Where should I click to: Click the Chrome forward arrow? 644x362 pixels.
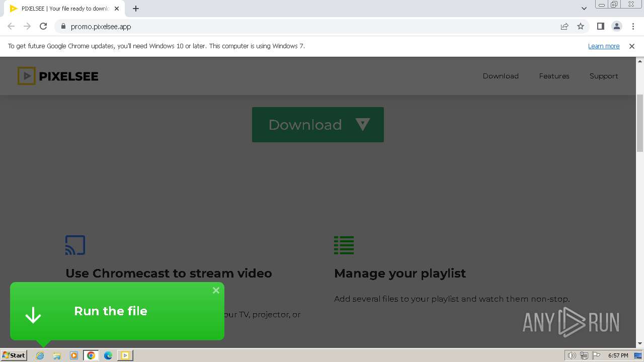point(27,26)
